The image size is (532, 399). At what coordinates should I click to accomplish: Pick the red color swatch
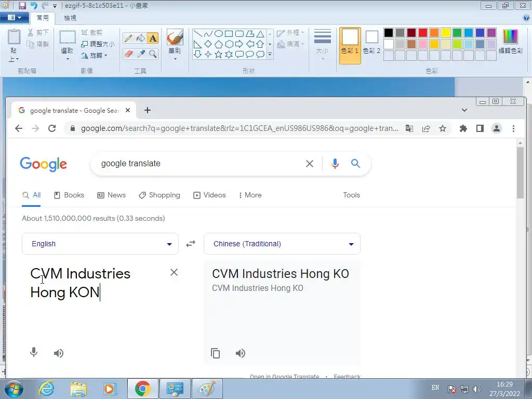pos(423,33)
